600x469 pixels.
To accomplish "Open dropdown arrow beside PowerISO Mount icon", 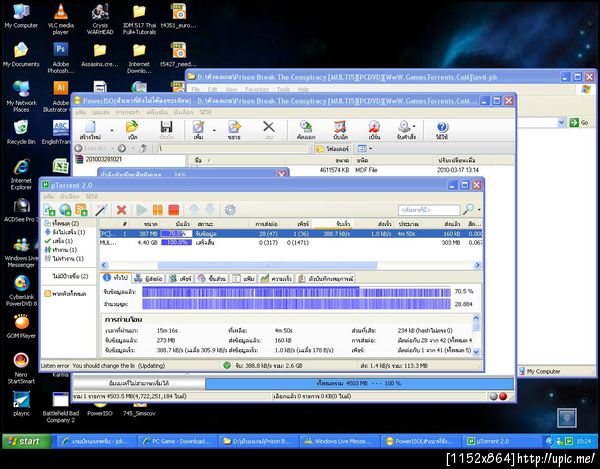I will pyautogui.click(x=414, y=126).
